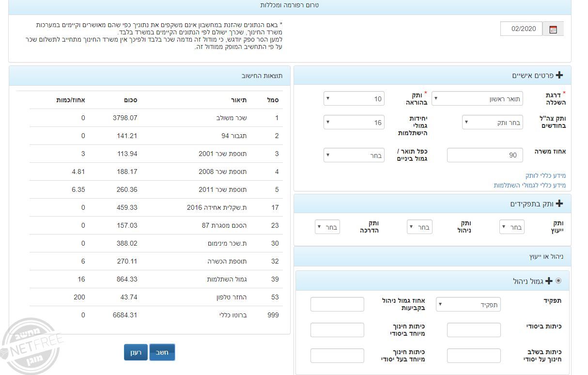Click the ברוטו כללי total description

[233, 315]
